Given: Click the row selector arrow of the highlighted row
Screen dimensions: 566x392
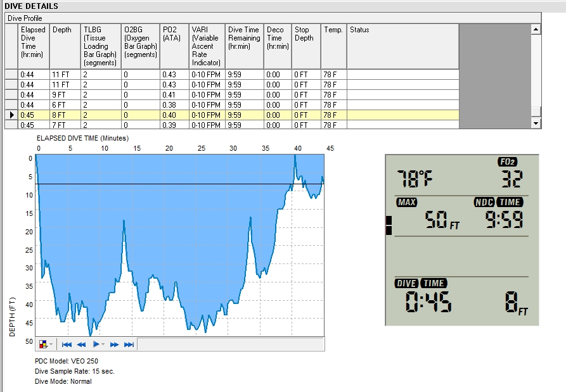Looking at the screenshot, I should 11,115.
